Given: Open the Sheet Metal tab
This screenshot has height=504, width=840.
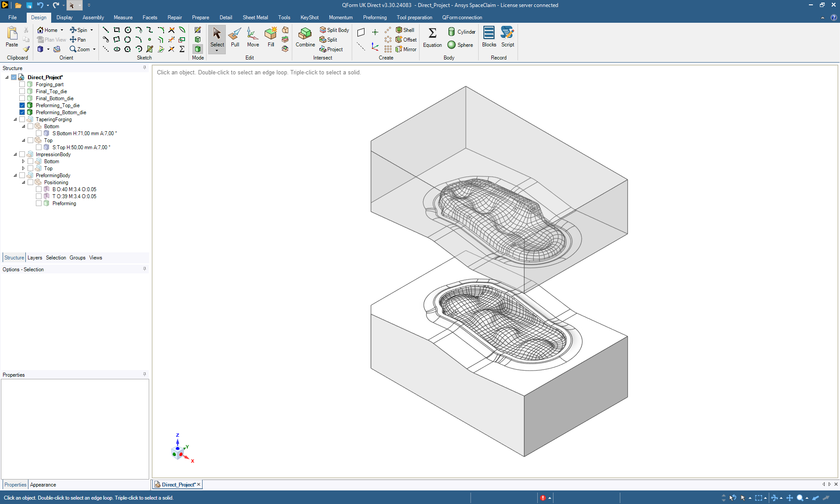Looking at the screenshot, I should tap(255, 17).
